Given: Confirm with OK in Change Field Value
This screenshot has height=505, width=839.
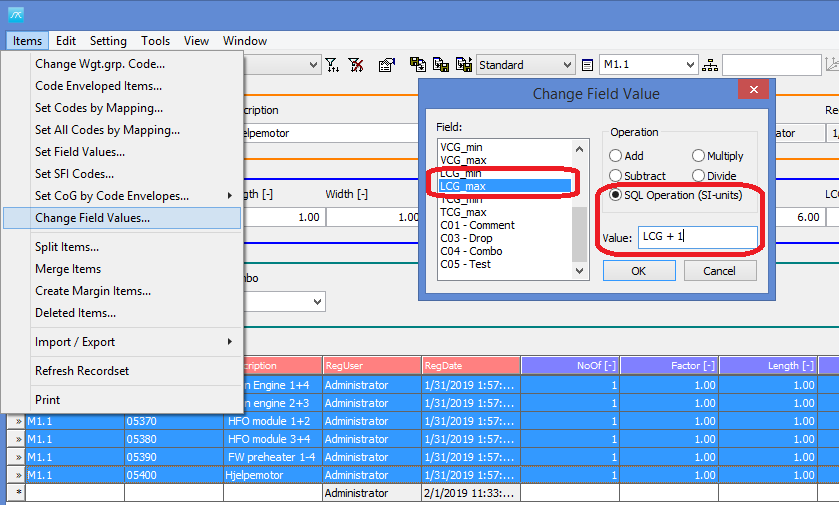Looking at the screenshot, I should click(x=639, y=271).
